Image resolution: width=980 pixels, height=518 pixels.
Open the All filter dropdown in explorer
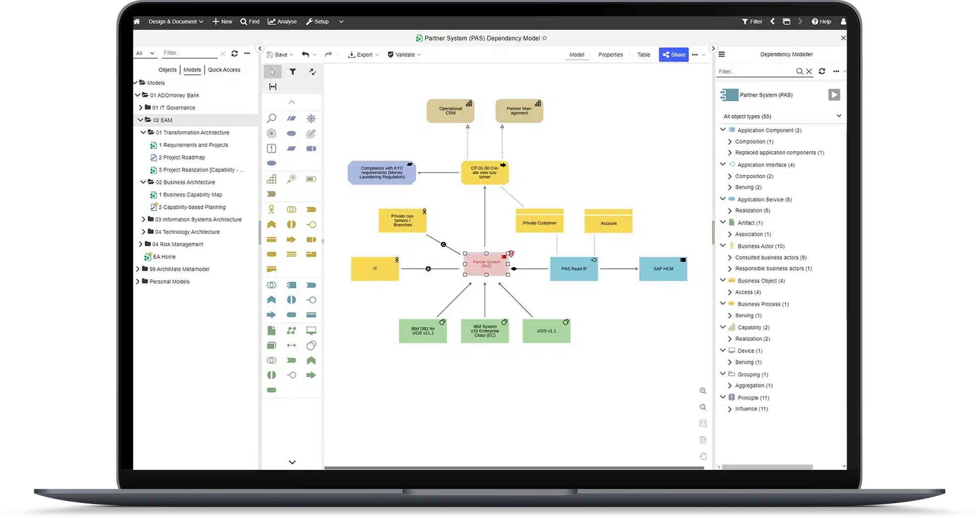145,53
